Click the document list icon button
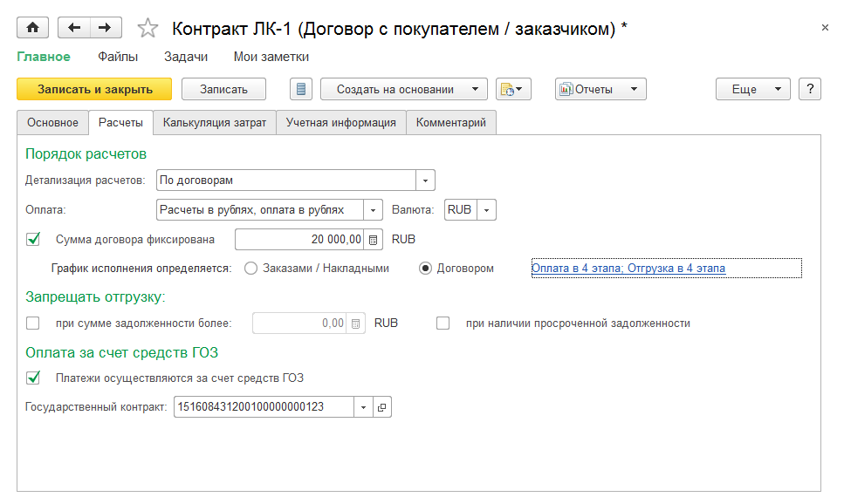 point(300,89)
